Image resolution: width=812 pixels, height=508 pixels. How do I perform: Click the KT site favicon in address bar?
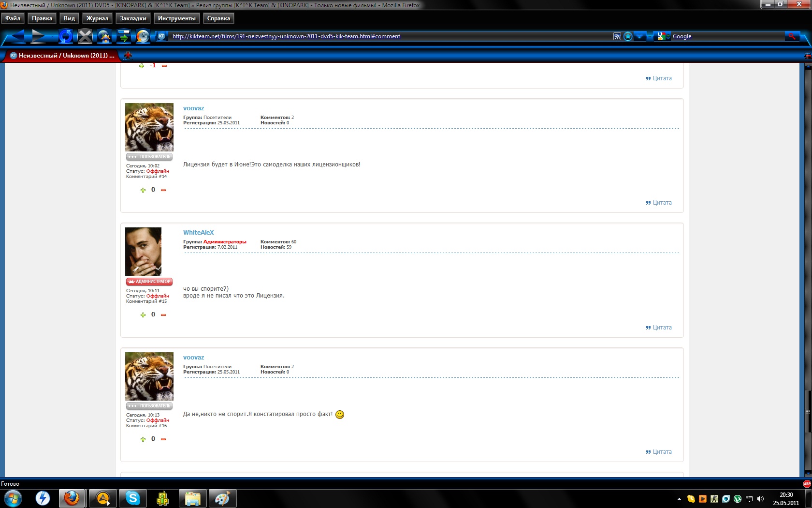pyautogui.click(x=162, y=36)
